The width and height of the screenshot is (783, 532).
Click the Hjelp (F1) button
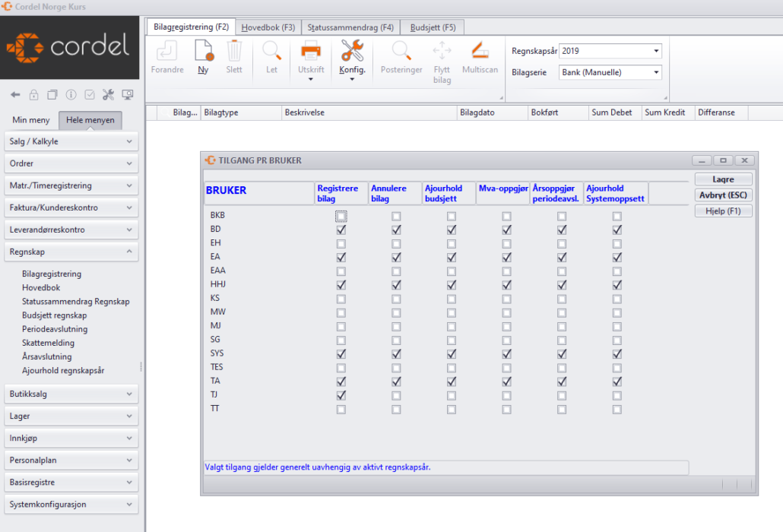point(723,211)
